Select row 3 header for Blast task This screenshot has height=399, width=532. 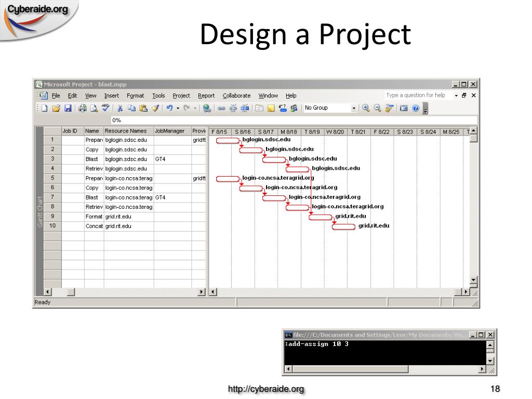coord(52,159)
